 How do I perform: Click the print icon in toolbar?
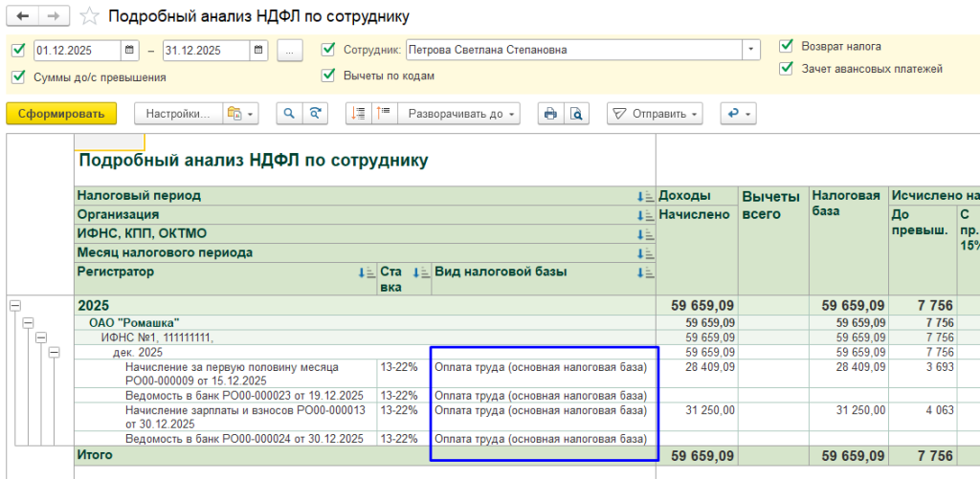(x=550, y=114)
